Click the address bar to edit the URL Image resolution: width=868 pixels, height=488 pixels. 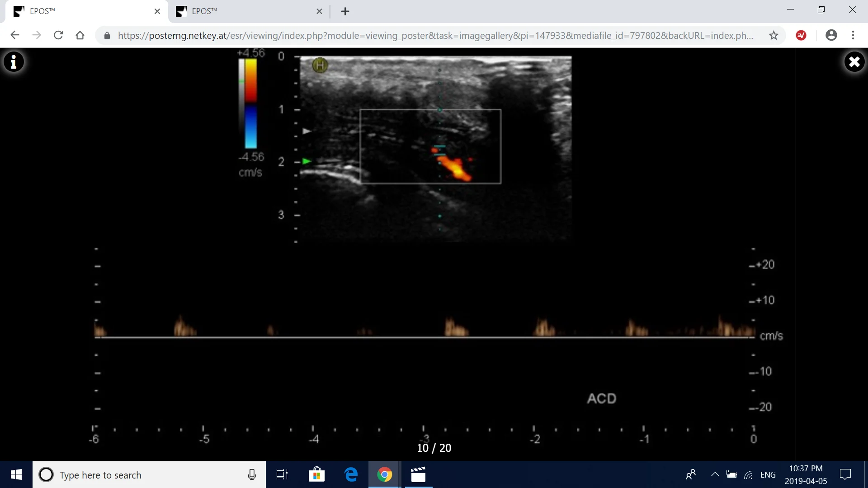click(x=407, y=36)
